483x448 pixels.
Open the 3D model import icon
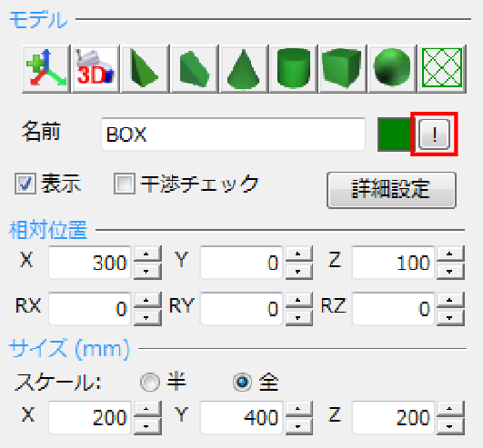[x=96, y=69]
